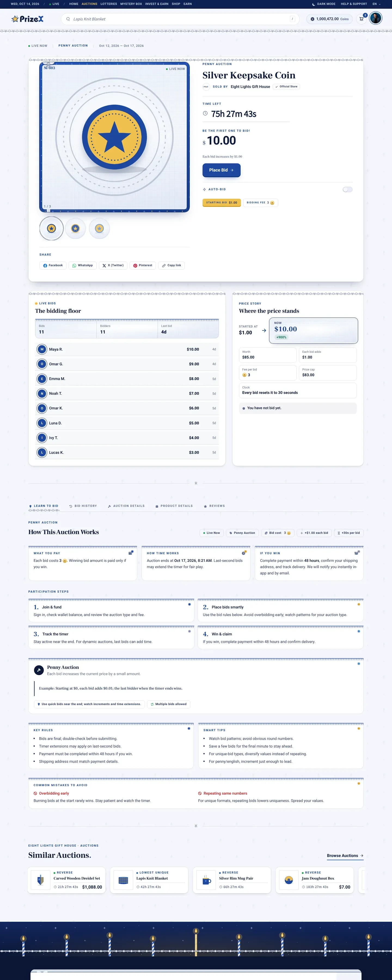The width and height of the screenshot is (392, 980).
Task: Click Omar K. bid row $6.00
Action: pos(127,408)
